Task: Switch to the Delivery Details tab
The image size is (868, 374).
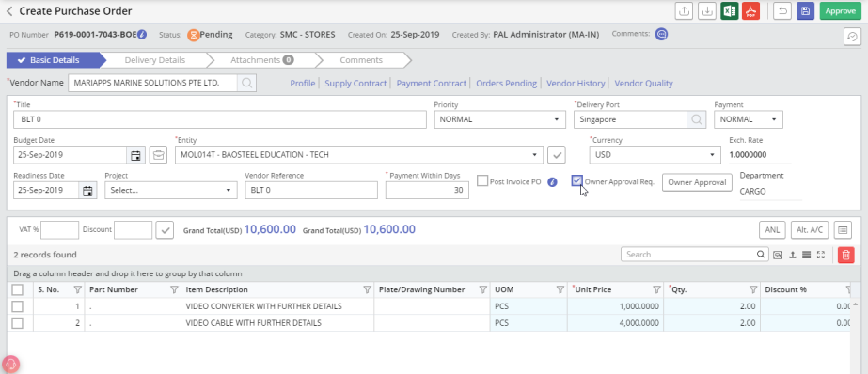Action: pyautogui.click(x=155, y=60)
